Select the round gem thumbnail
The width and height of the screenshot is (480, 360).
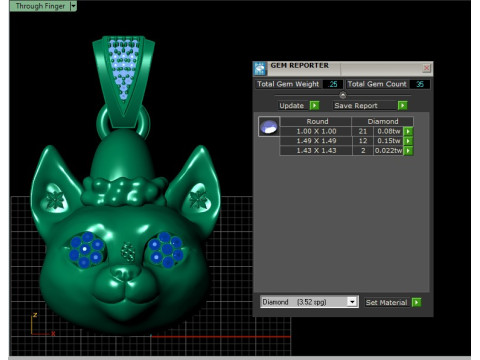click(269, 127)
